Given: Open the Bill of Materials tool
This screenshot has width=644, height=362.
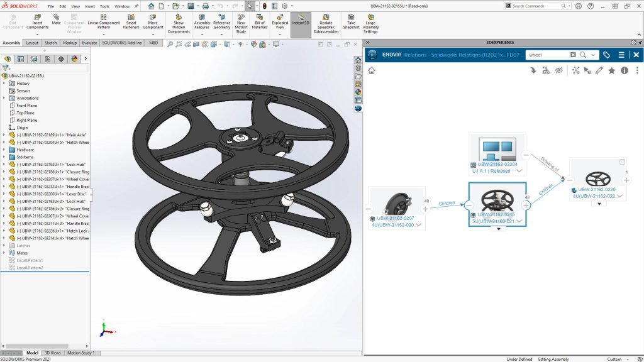Looking at the screenshot, I should click(x=260, y=22).
